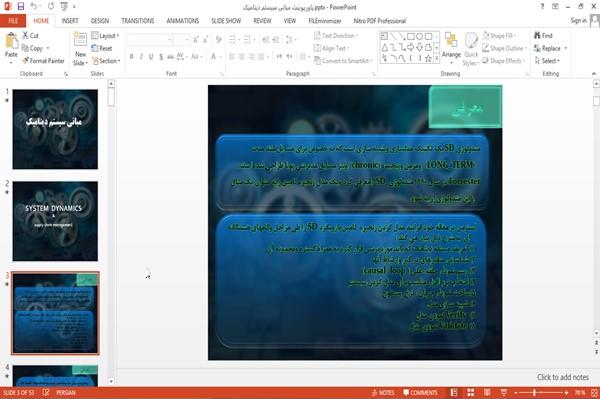This screenshot has width=600, height=399.
Task: Toggle the Notes pane in status bar
Action: click(x=383, y=392)
